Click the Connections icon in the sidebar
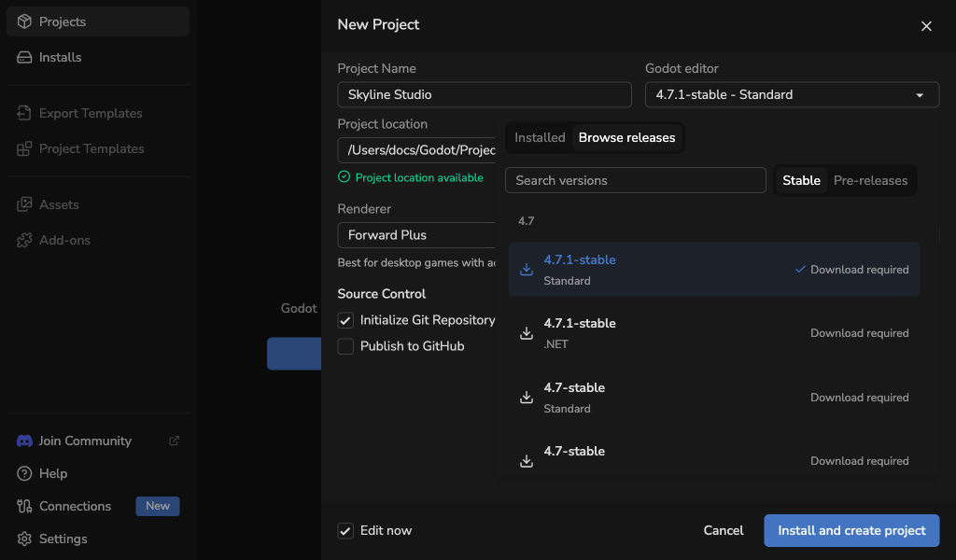This screenshot has width=956, height=560. [24, 507]
